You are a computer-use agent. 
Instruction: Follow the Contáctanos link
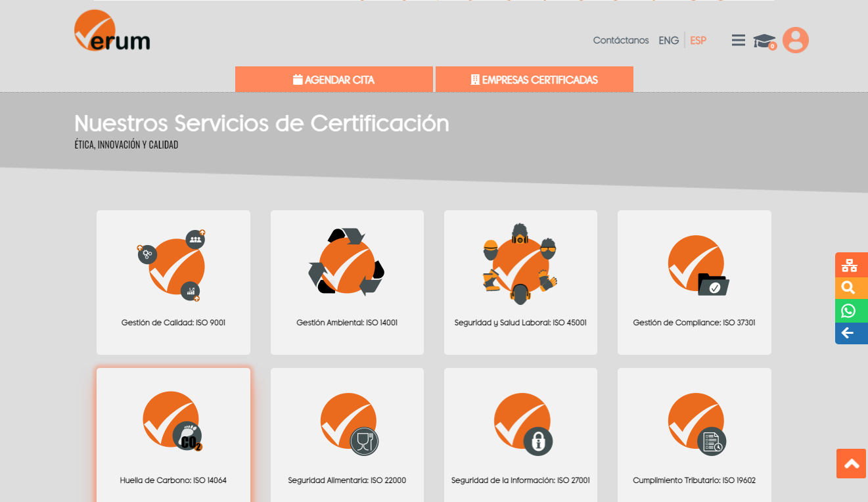[620, 41]
